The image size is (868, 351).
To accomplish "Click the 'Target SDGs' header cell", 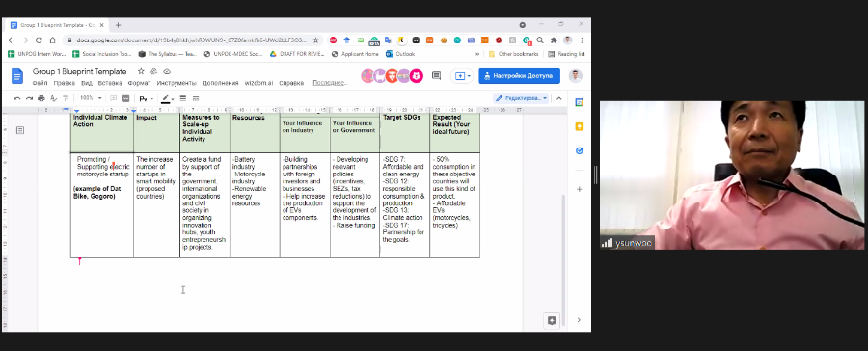I will pyautogui.click(x=404, y=133).
